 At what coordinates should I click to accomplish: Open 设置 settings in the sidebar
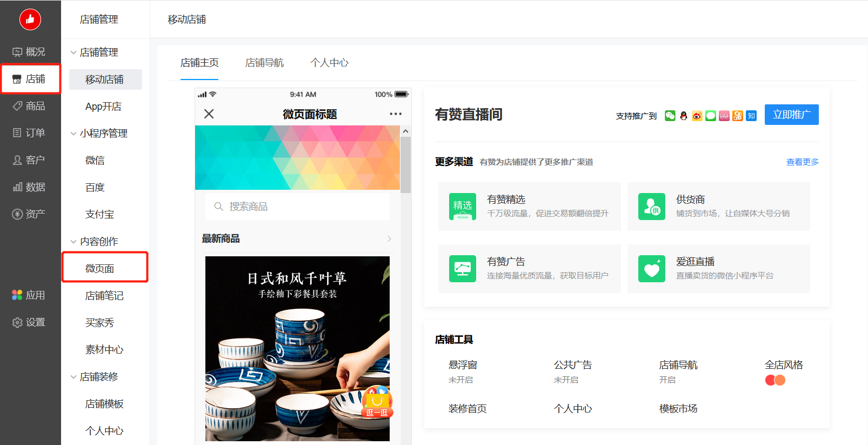click(30, 322)
